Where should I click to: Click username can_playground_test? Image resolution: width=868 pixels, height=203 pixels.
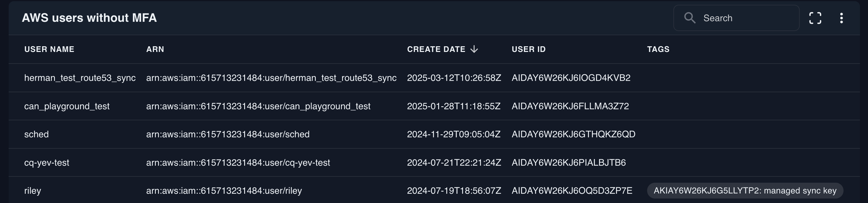[x=67, y=106]
